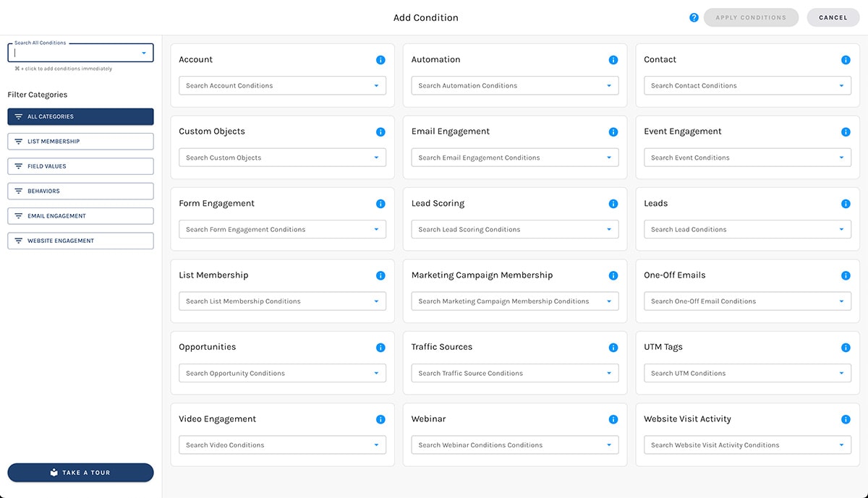This screenshot has width=868, height=498.
Task: Click the info icon beside Automation
Action: [613, 60]
